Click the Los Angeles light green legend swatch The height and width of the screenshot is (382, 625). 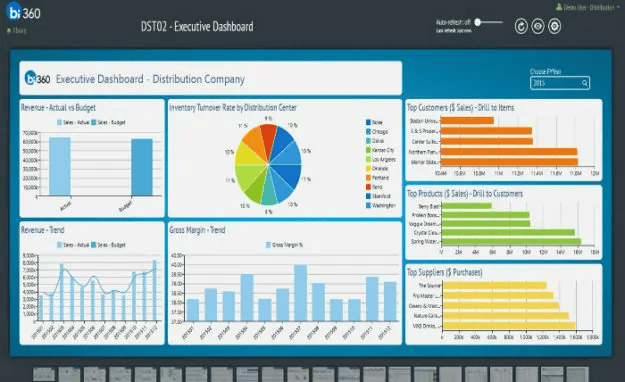tap(368, 159)
